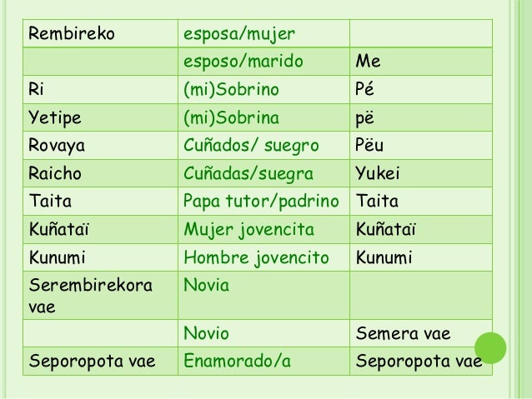Screen dimensions: 532x399
Task: Select the esposo/marido cell
Action: tap(263, 62)
